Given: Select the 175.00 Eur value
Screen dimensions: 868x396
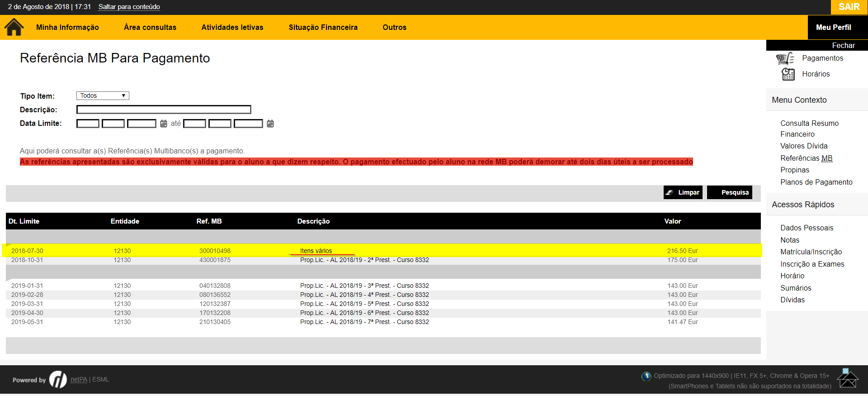Looking at the screenshot, I should click(682, 260).
